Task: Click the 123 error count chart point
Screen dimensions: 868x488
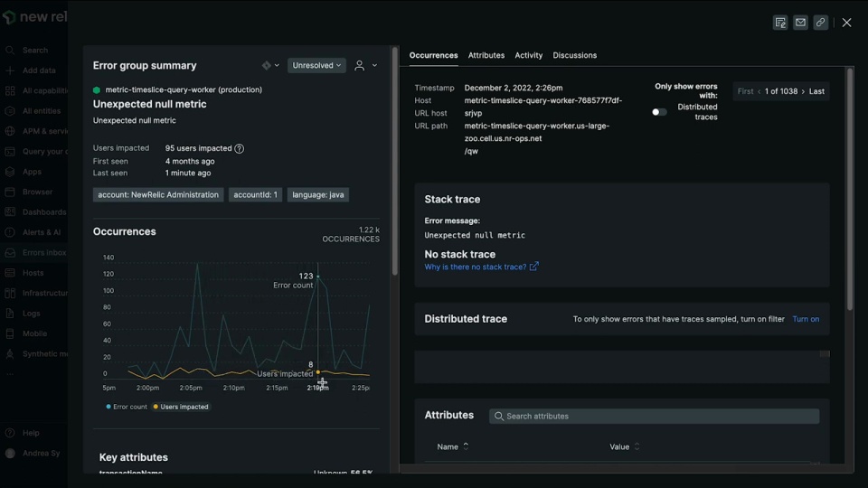Action: (x=317, y=277)
